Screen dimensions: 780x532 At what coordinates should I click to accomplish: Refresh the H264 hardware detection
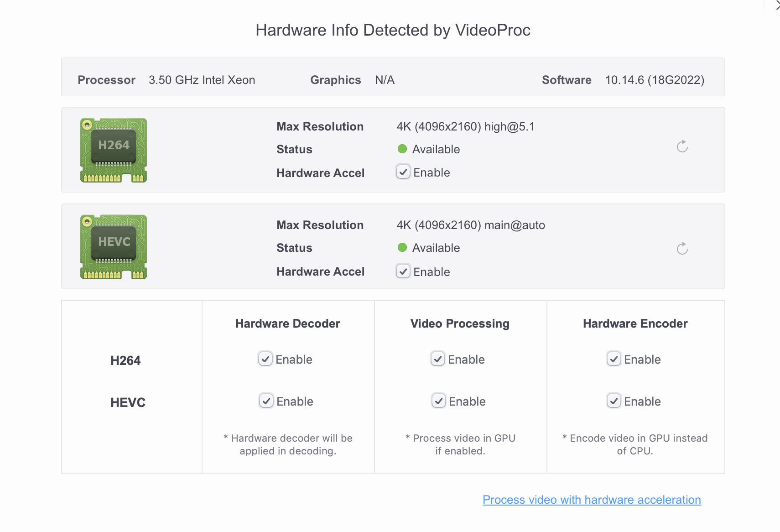(682, 146)
